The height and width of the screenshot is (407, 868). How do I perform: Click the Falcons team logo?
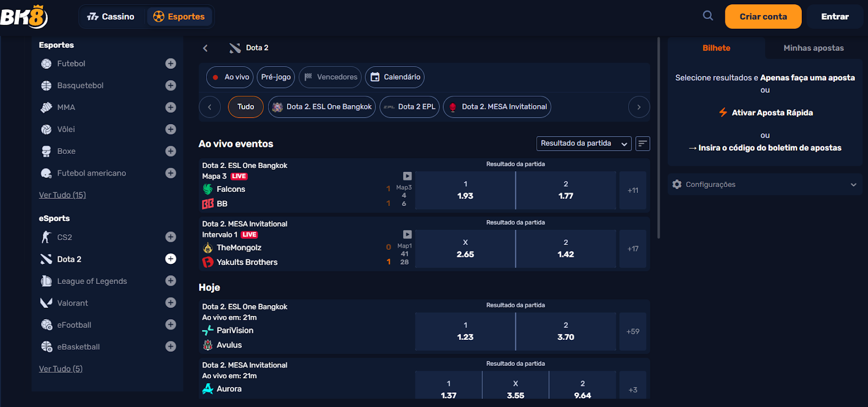point(208,189)
